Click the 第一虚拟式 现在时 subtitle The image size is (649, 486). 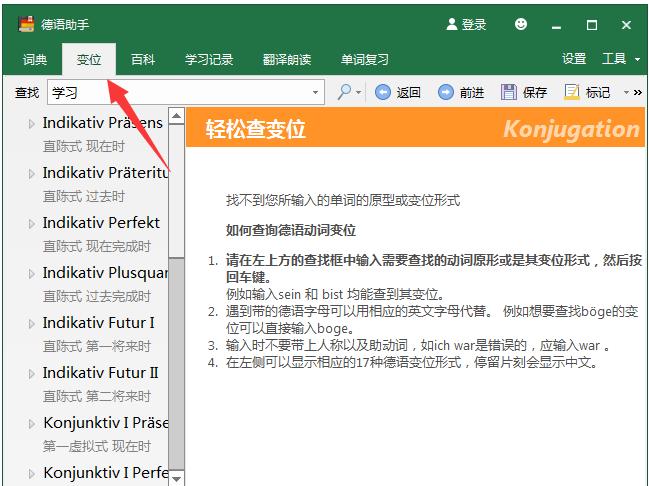(97, 447)
